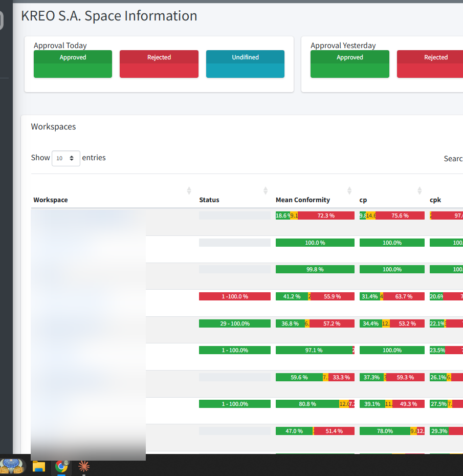Click the 75.6 % red cp segment
The width and height of the screenshot is (463, 476).
pos(400,215)
